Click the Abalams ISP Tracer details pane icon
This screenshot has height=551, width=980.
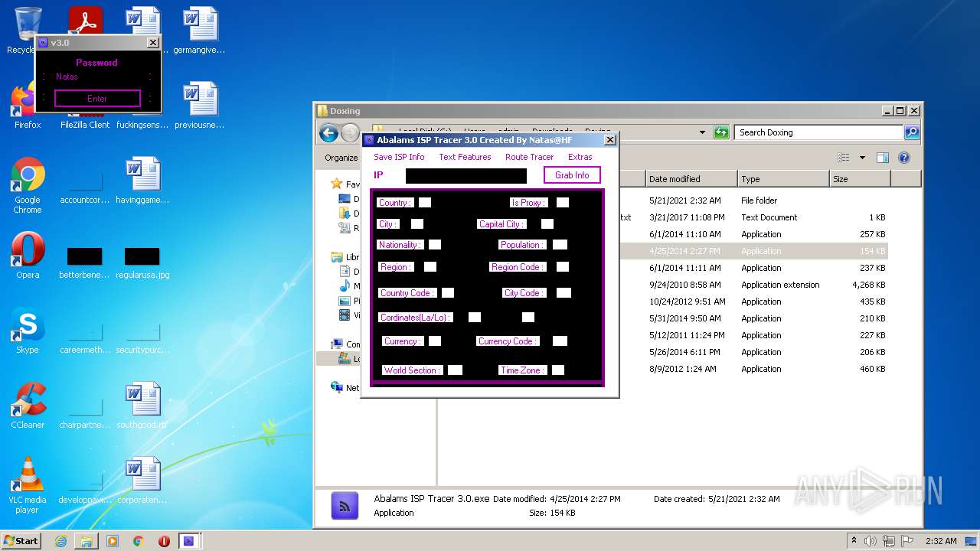point(345,506)
